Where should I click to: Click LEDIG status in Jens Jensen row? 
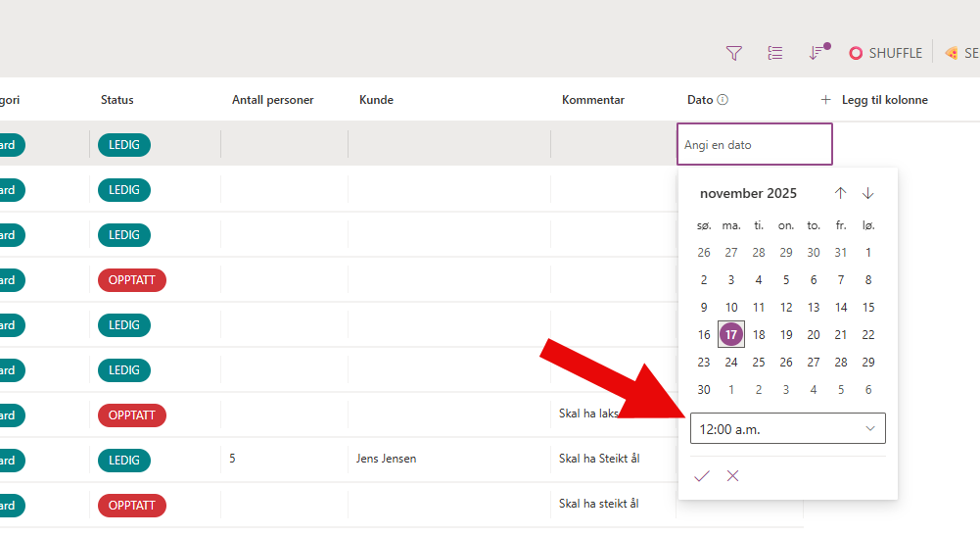[x=123, y=461]
